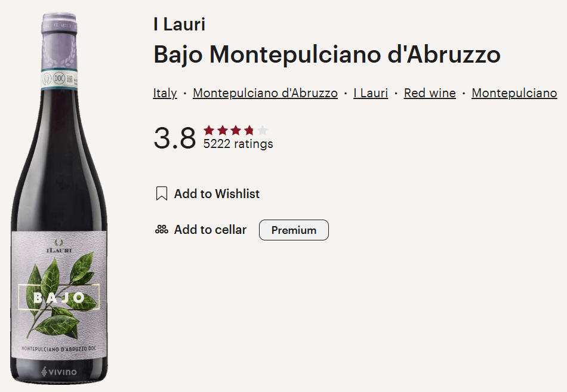The height and width of the screenshot is (392, 567).
Task: Click the empty fifth rating star
Action: [x=263, y=130]
